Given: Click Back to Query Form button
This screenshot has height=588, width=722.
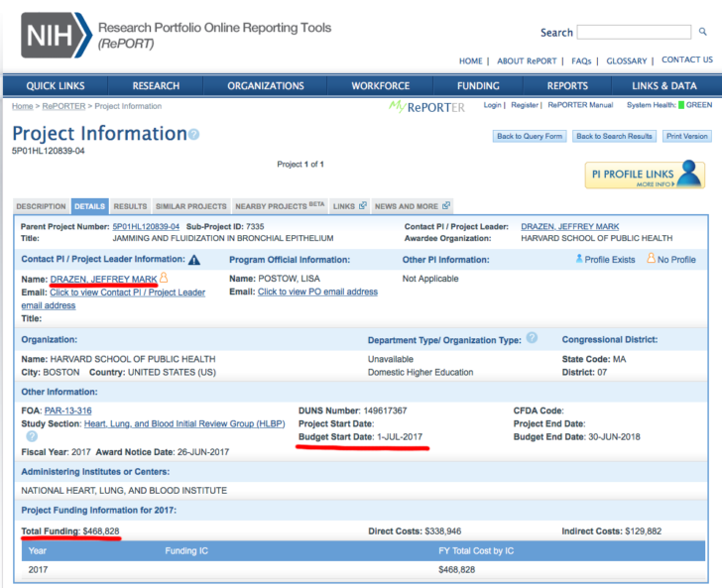Looking at the screenshot, I should [x=530, y=136].
